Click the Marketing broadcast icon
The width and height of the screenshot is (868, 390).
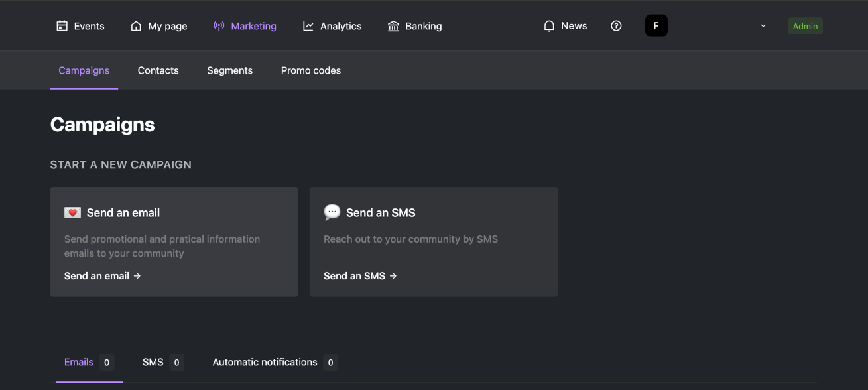tap(219, 26)
